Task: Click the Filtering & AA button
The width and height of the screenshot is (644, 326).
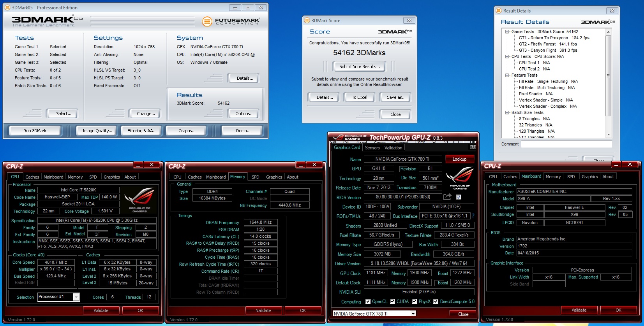Action: coord(142,131)
